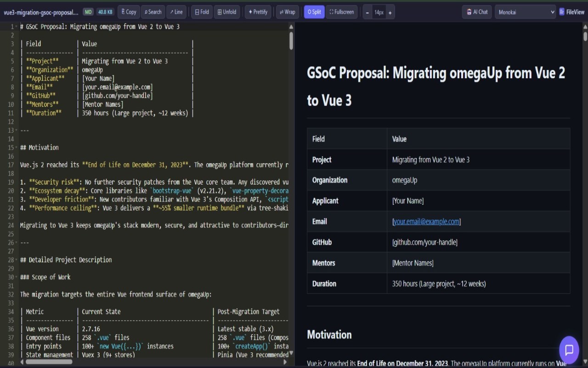
Task: Click line number 28 in the gutter
Action: [11, 260]
